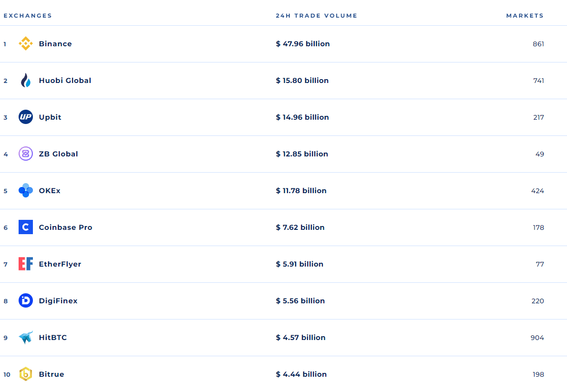Viewport: 567px width, 392px height.
Task: Open the HitBTC exchange name
Action: tap(53, 337)
